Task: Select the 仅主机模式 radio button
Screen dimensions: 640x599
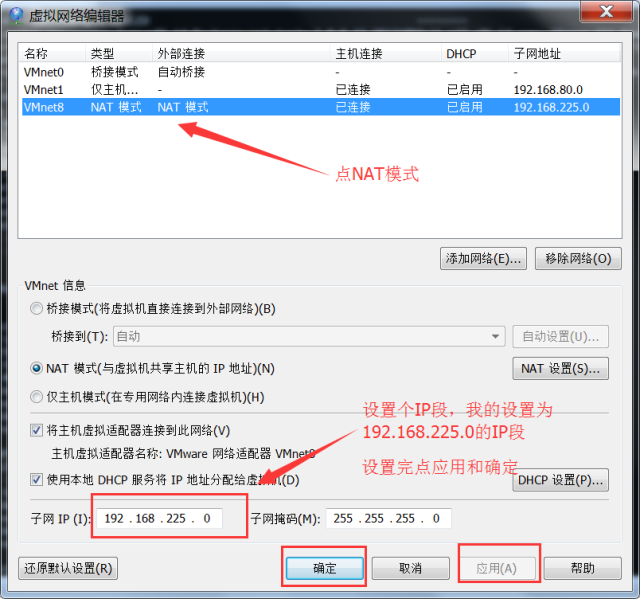Action: pyautogui.click(x=36, y=397)
